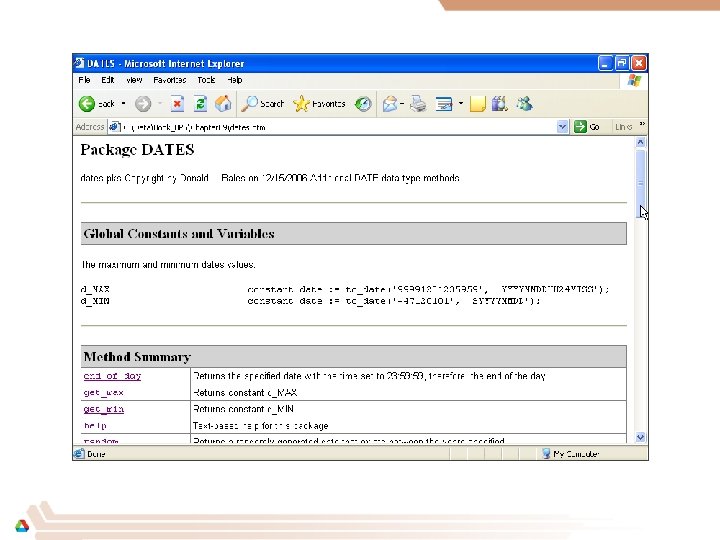Click the Windows flag logo
Screen dimensions: 720x540
pos(635,81)
